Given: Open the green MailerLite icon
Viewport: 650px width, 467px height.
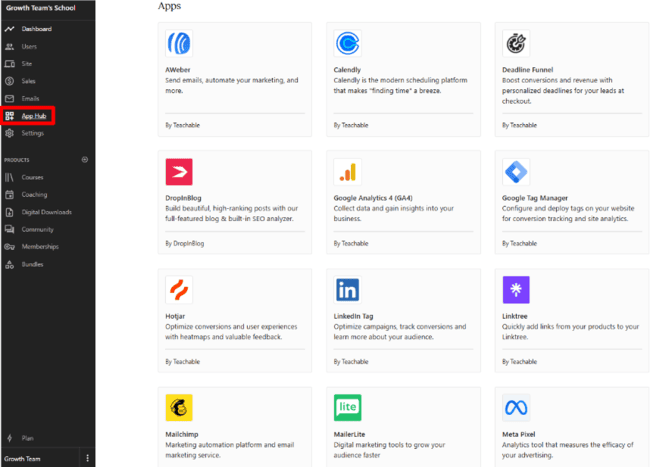Looking at the screenshot, I should tap(347, 408).
